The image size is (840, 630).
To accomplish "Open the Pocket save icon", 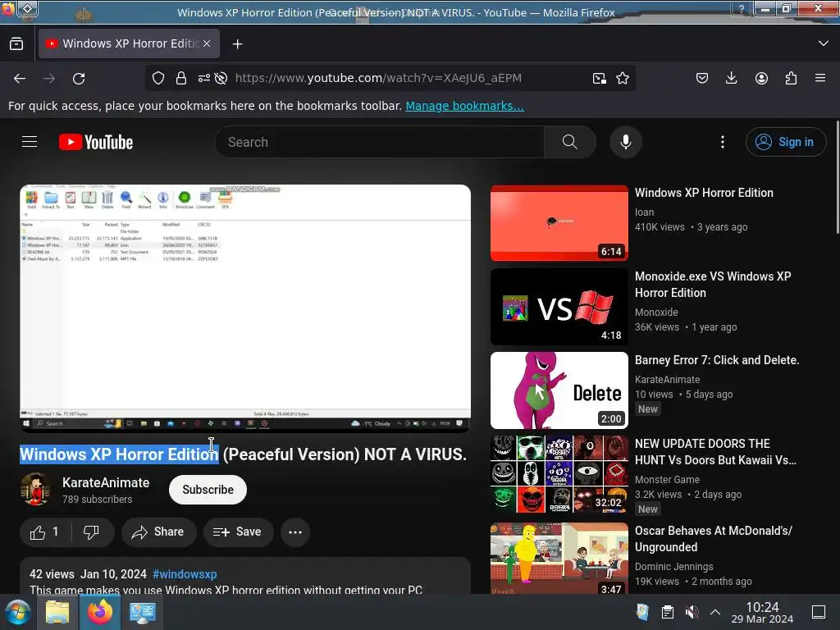I will (702, 78).
